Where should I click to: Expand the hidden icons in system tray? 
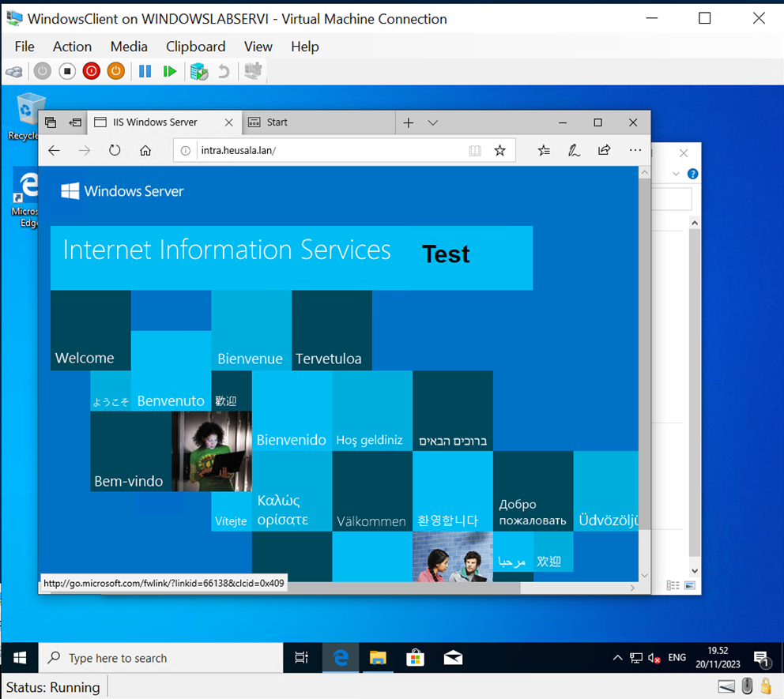click(x=617, y=657)
